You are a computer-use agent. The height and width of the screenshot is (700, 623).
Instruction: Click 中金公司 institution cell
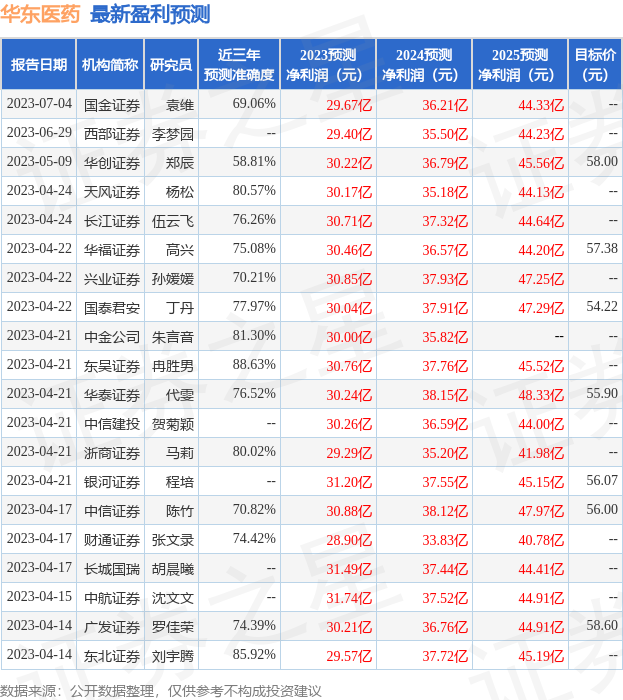[112, 337]
